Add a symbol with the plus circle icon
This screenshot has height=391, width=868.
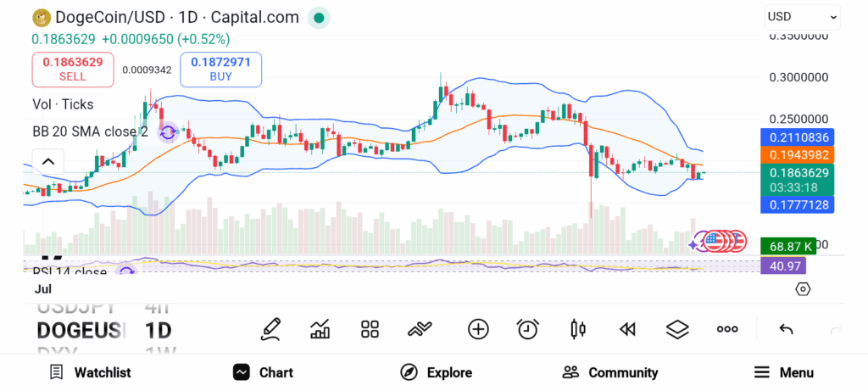(478, 329)
